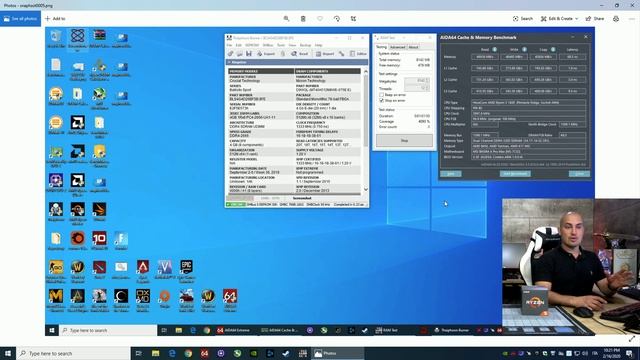Click the Share button in Photos
The width and height of the screenshot is (640, 360).
point(595,19)
